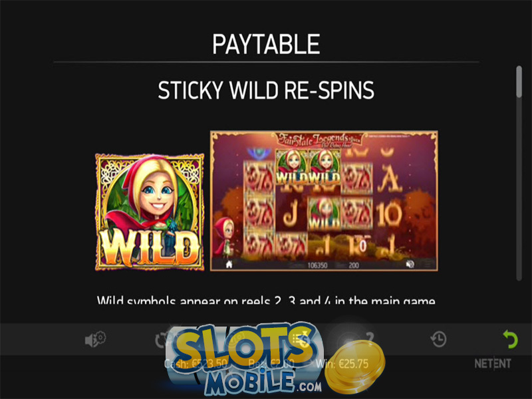
Task: Click the lower paytable scrollbar track
Action: point(519,190)
